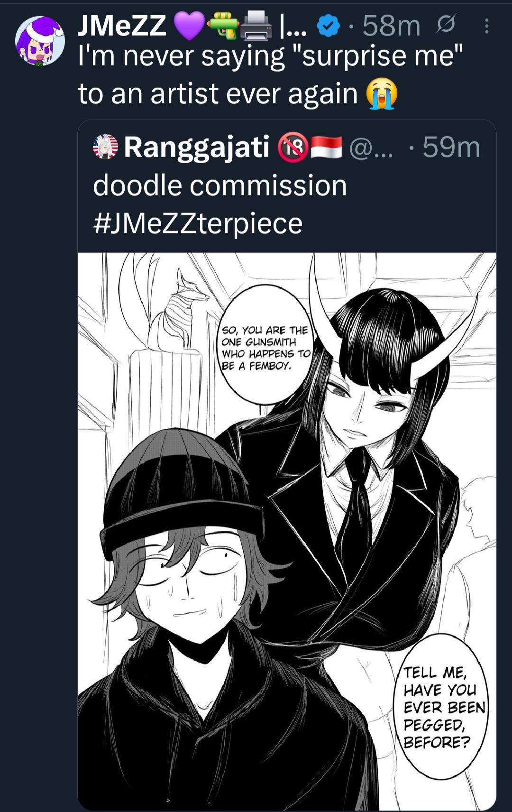Click the 18+ prohibited emoji icon
The image size is (512, 812).
293,148
